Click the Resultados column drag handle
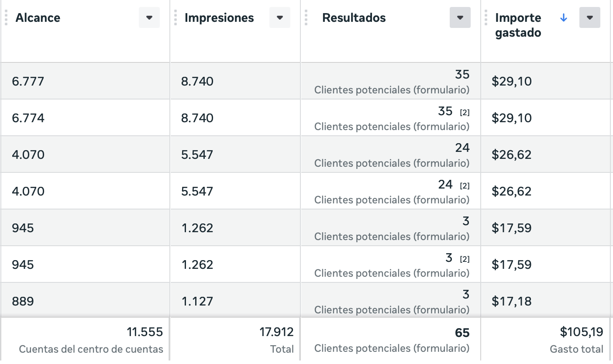The width and height of the screenshot is (613, 364). [306, 18]
